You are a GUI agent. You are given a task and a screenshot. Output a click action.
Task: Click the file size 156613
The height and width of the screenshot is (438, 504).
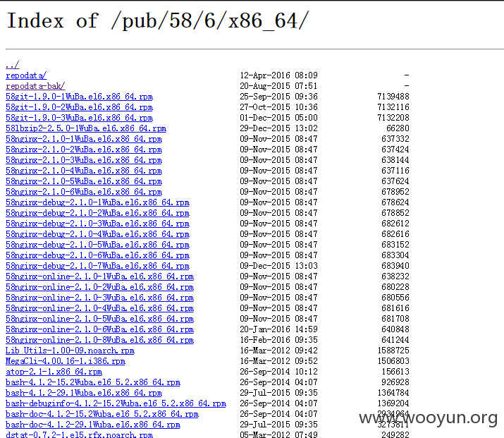(x=395, y=372)
